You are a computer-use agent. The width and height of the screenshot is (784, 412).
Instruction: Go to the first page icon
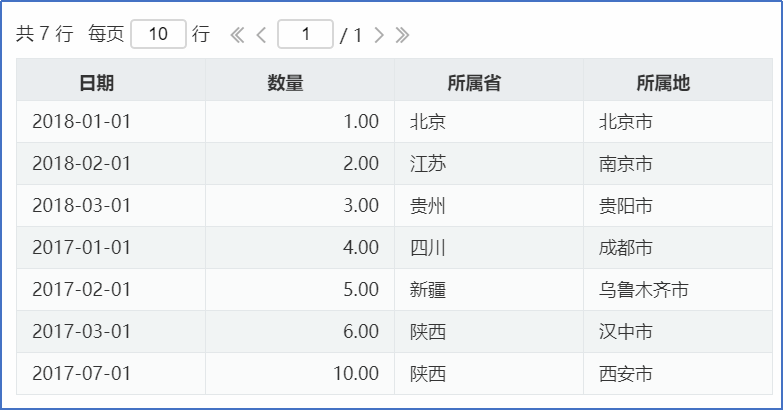pos(237,35)
